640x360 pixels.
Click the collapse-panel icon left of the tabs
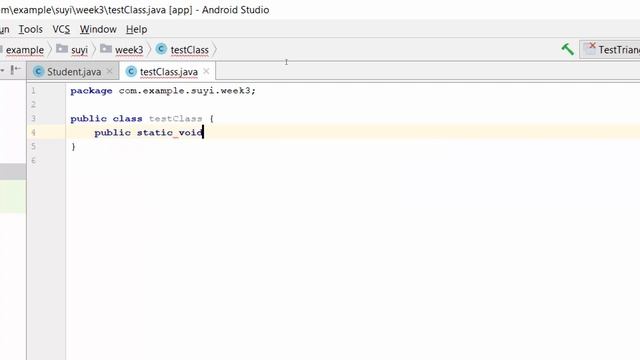[x=15, y=70]
